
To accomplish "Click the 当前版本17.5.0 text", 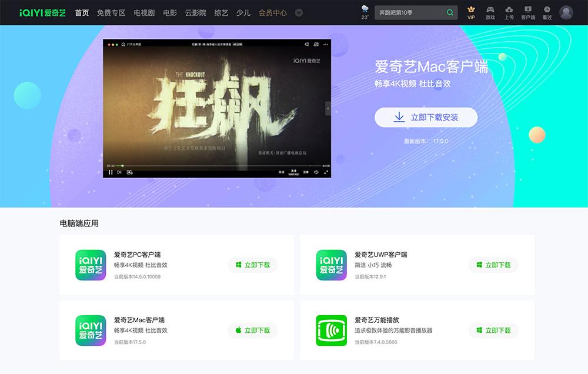I will tap(130, 342).
